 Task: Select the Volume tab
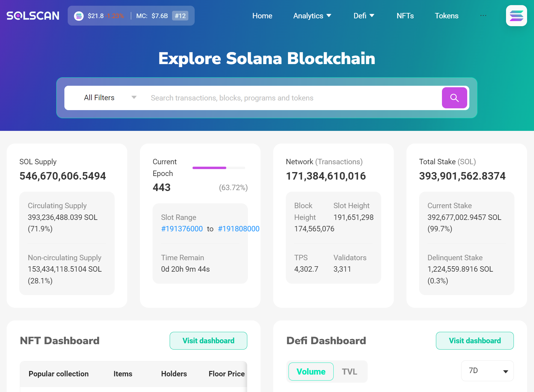[x=311, y=372]
